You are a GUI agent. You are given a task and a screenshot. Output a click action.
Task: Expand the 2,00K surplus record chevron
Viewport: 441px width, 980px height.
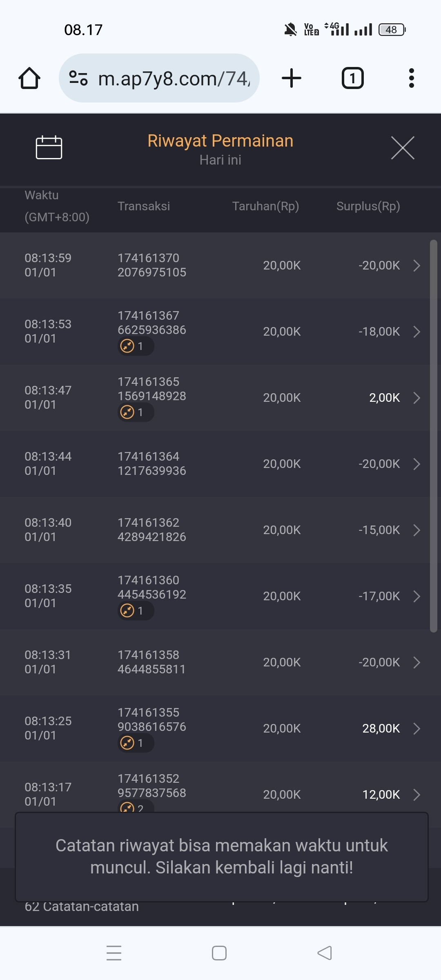click(416, 398)
